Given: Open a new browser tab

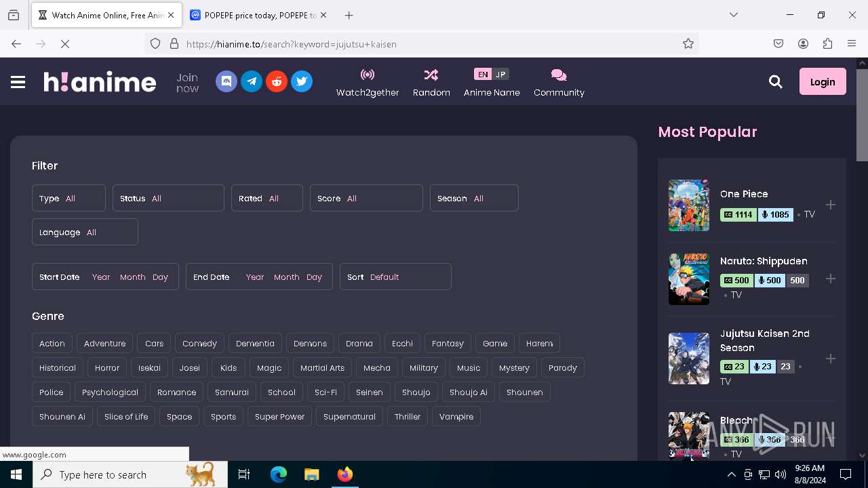Looking at the screenshot, I should [x=349, y=15].
